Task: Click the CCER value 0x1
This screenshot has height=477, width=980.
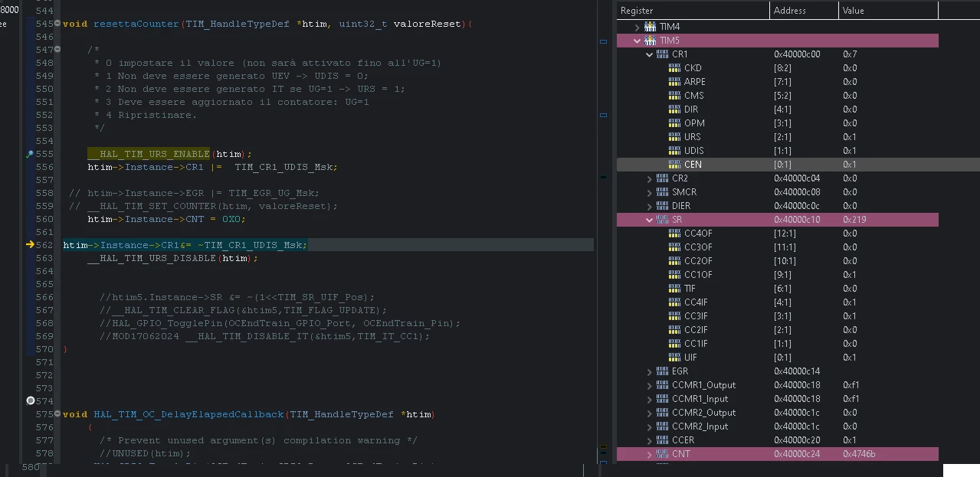Action: click(850, 440)
